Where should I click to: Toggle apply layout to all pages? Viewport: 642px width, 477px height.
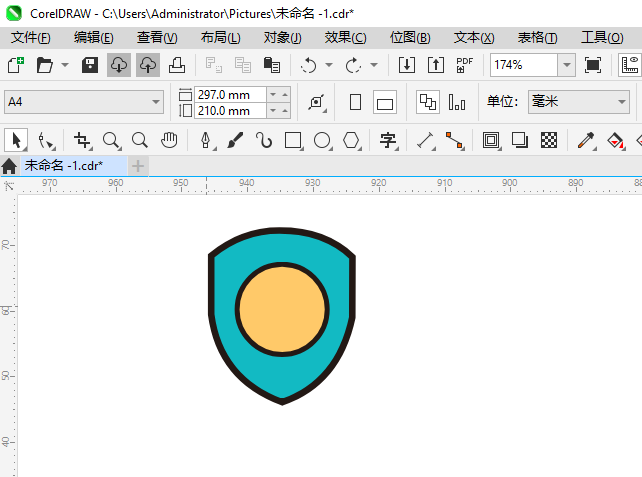coord(428,102)
